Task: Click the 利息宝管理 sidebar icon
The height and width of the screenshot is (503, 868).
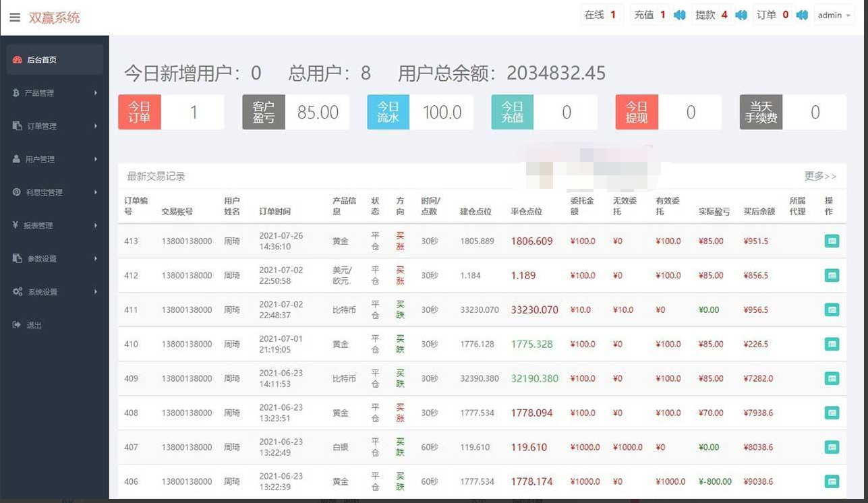Action: [x=17, y=192]
